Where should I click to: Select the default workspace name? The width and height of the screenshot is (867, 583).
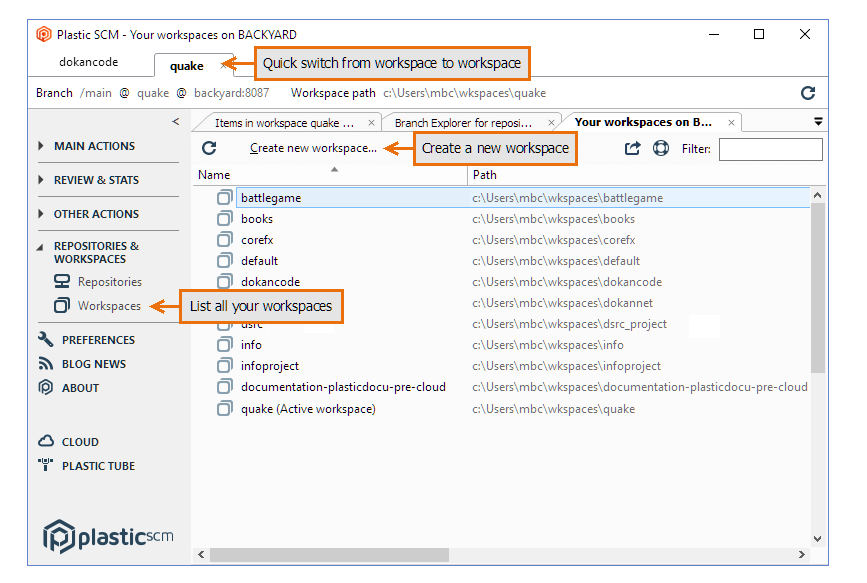(259, 261)
